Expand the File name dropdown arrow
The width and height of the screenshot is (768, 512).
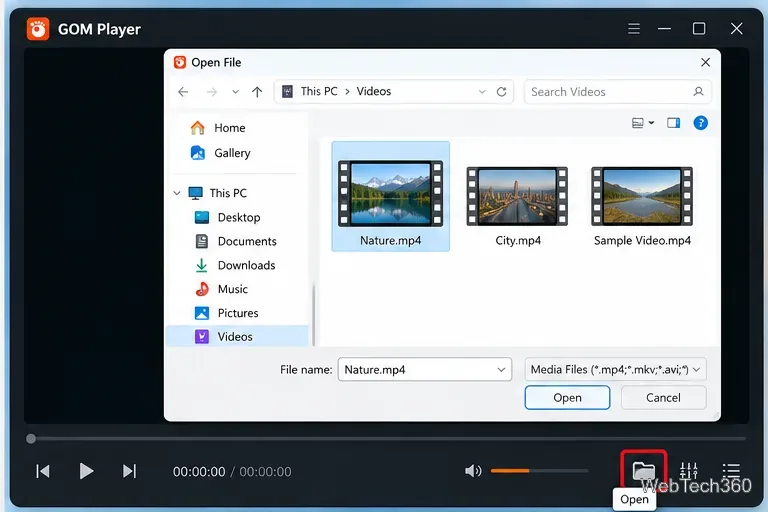click(501, 369)
